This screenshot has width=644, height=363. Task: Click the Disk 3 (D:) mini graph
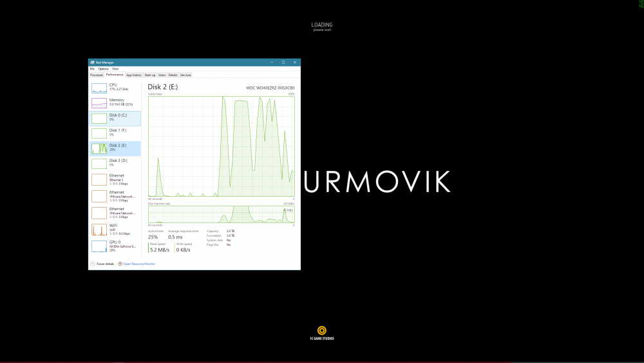[x=99, y=164]
